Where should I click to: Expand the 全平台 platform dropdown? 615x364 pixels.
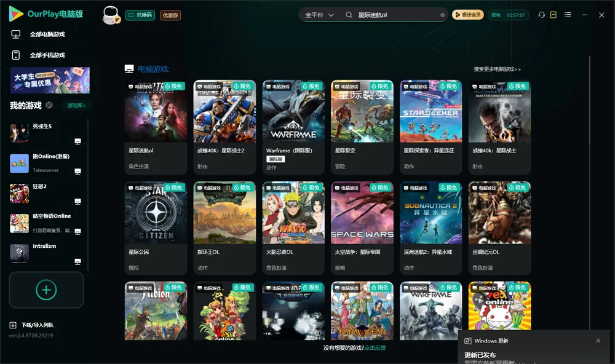point(319,15)
